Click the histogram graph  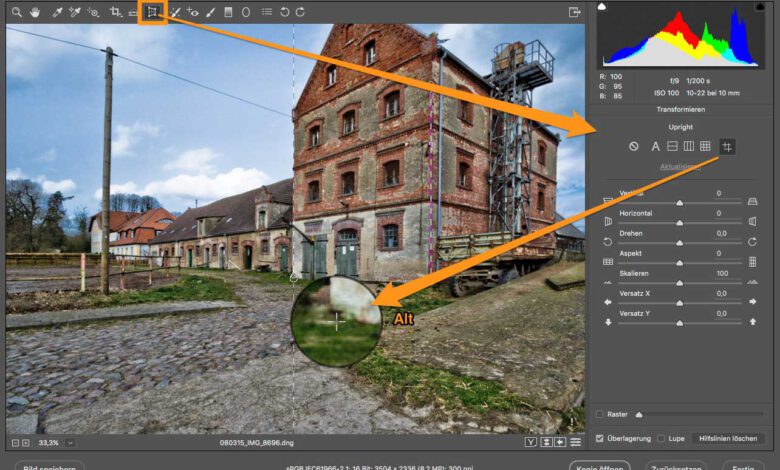(680, 35)
